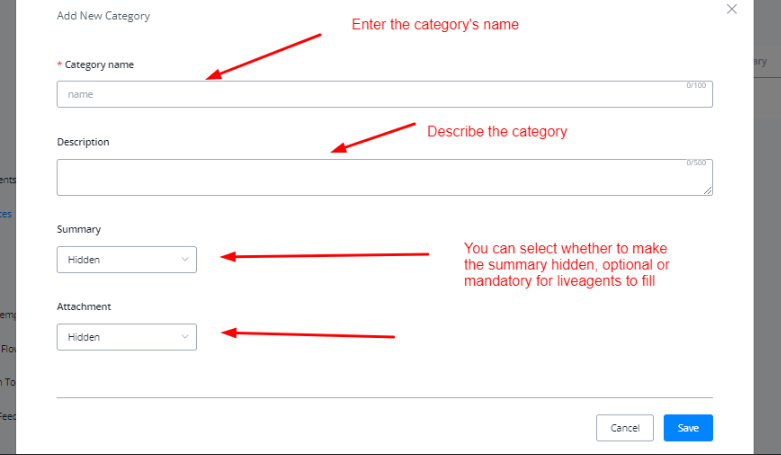This screenshot has width=781, height=455.
Task: Click the "Summary" field label
Action: pos(79,229)
